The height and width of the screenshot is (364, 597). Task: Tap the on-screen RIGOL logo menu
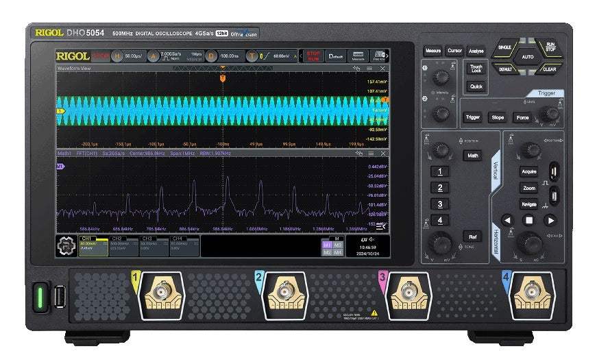pyautogui.click(x=73, y=56)
